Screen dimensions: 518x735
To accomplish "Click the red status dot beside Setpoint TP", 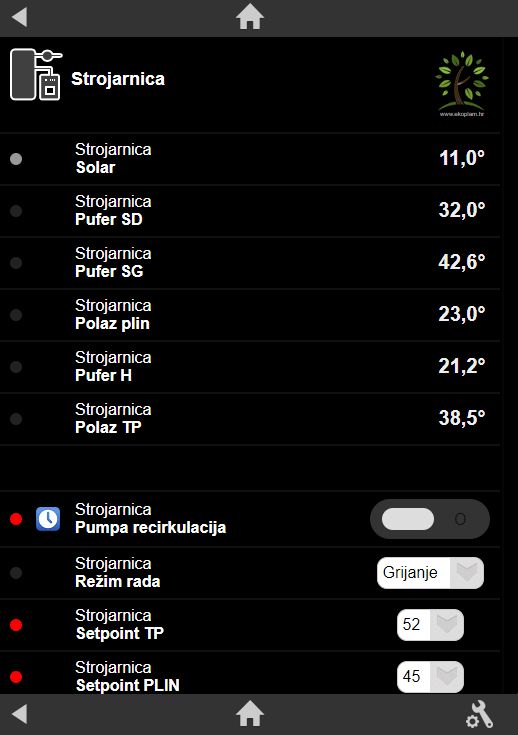I will click(x=16, y=625).
